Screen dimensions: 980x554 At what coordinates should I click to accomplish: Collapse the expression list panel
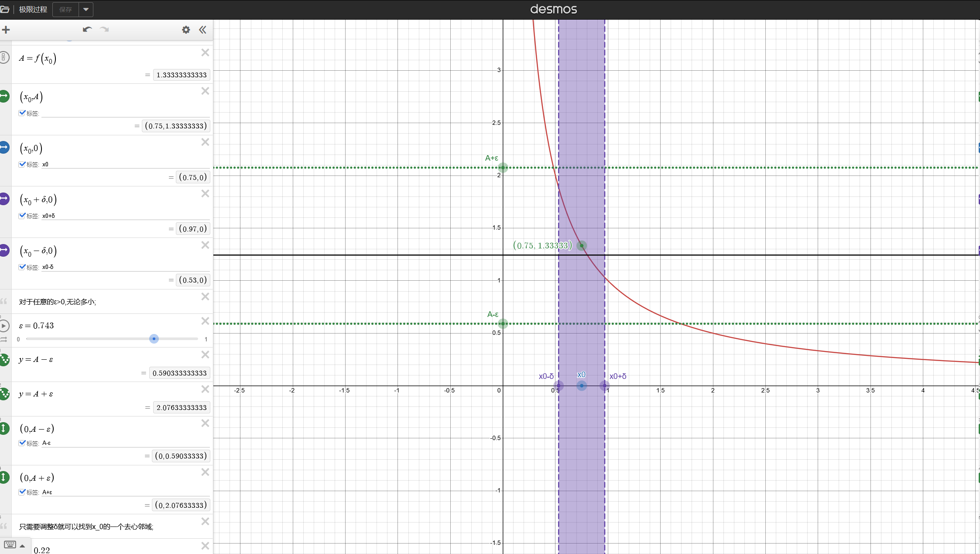(x=202, y=30)
